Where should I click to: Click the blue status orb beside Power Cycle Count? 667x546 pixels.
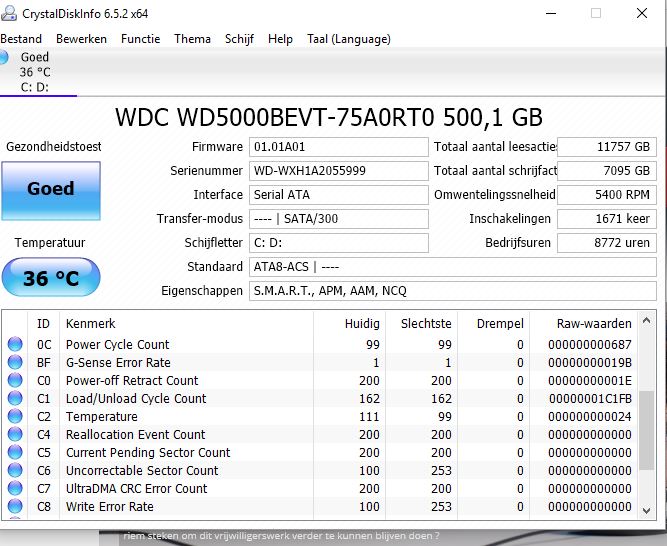(15, 345)
